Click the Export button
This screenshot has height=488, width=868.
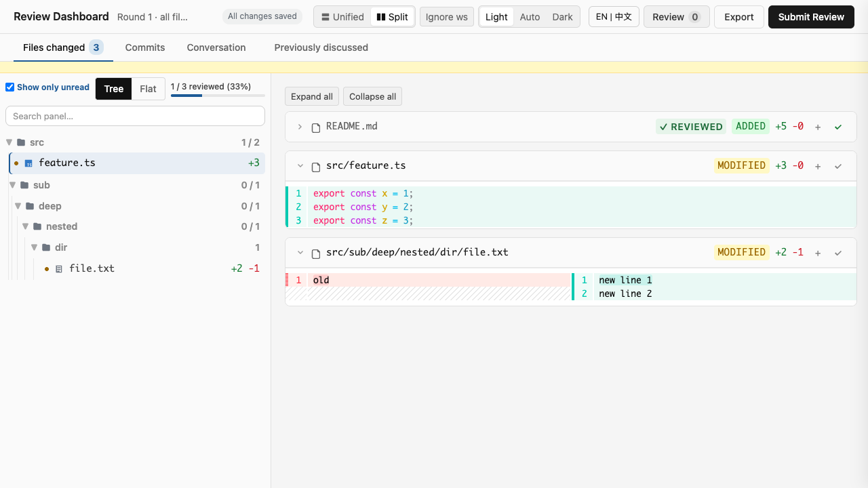tap(739, 17)
